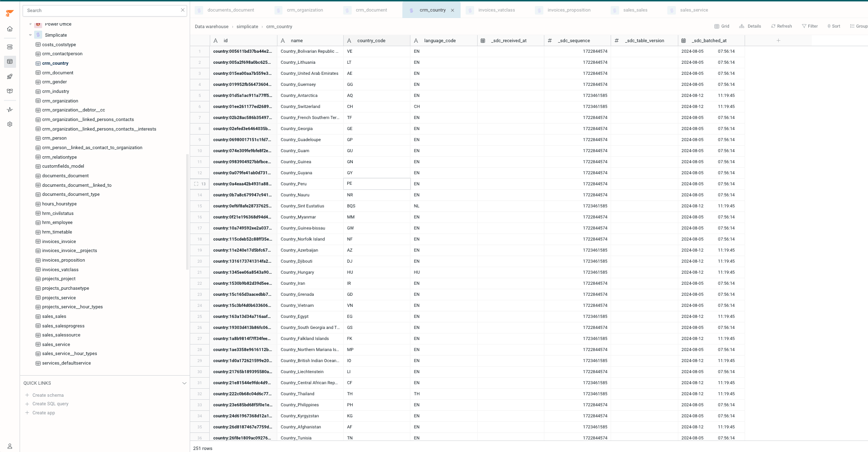Viewport: 868px width, 452px height.
Task: Click Create schema quick link
Action: point(44,395)
